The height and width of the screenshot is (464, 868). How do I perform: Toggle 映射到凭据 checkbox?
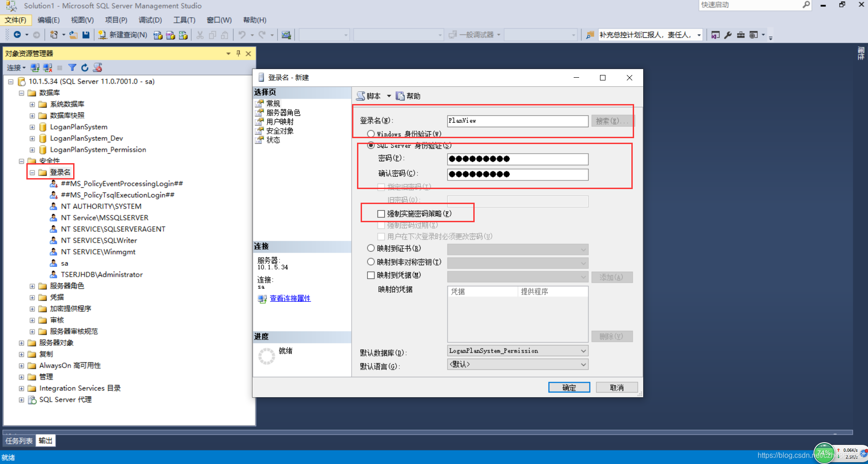[371, 275]
